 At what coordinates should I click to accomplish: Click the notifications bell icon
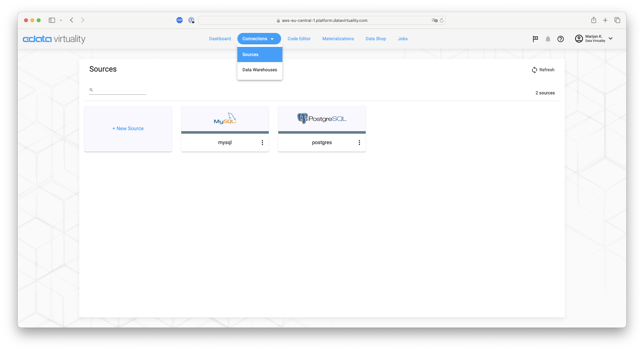click(x=548, y=39)
